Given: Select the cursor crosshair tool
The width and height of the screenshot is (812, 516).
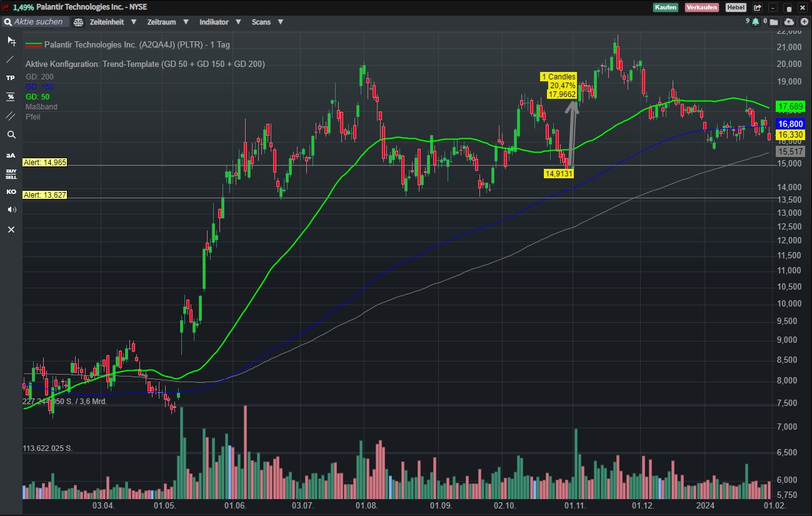Looking at the screenshot, I should coord(11,41).
